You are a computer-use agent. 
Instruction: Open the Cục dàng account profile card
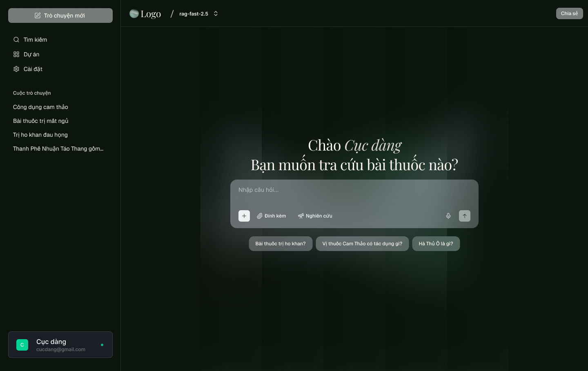click(60, 345)
